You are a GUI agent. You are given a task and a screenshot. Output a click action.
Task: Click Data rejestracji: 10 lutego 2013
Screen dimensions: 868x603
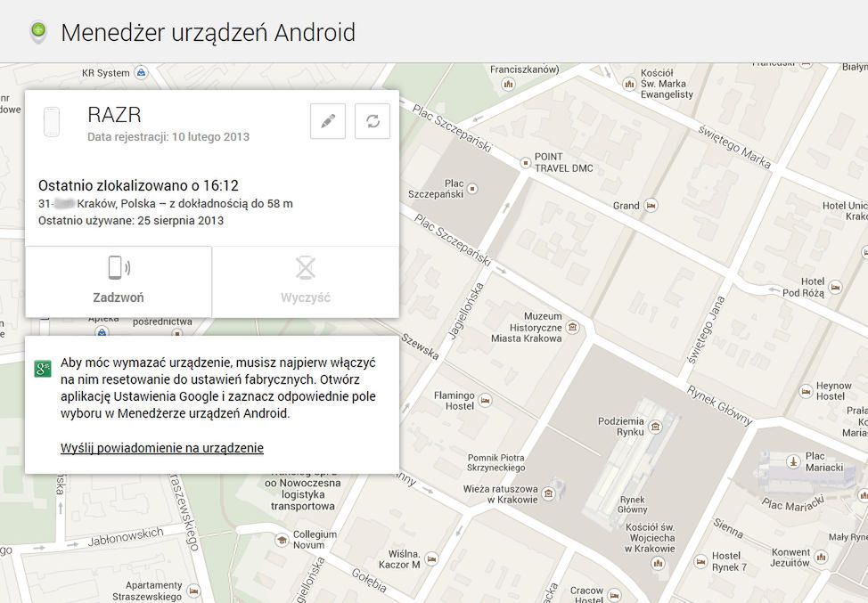pyautogui.click(x=168, y=136)
